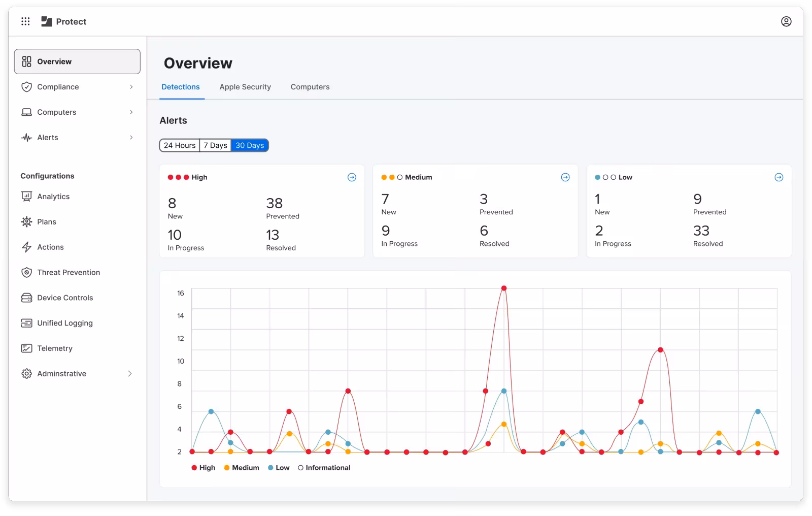
Task: Toggle Low series in chart legend
Action: (279, 468)
